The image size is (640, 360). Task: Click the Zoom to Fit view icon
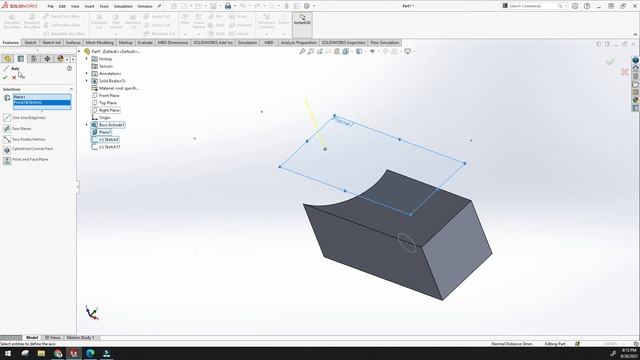click(x=302, y=51)
